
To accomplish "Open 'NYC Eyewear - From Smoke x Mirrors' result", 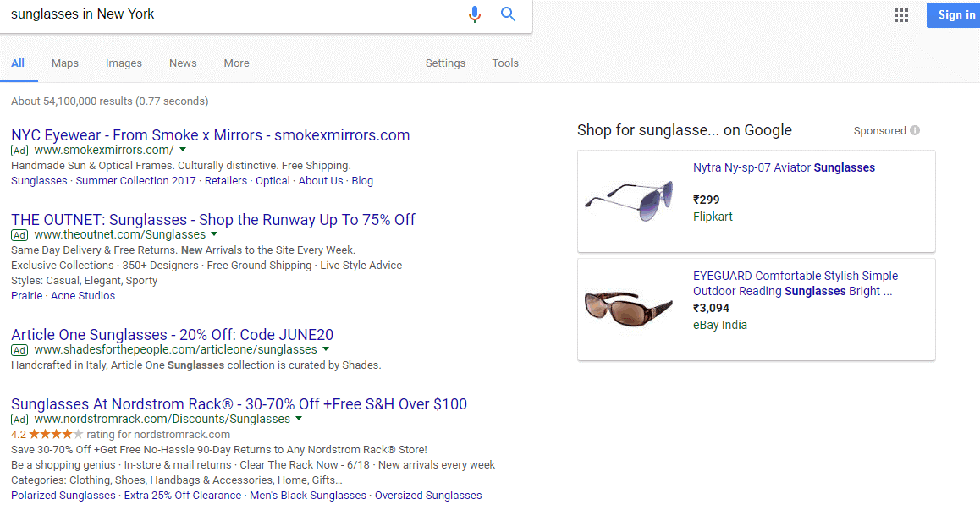I will 211,135.
